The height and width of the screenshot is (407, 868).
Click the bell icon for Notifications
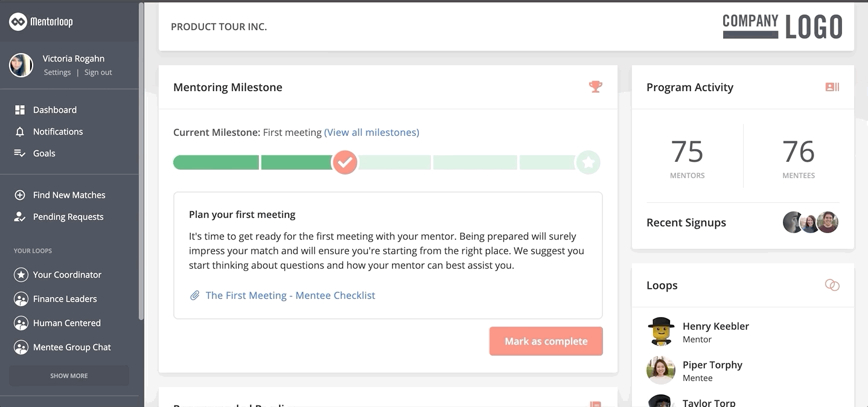[x=20, y=132]
